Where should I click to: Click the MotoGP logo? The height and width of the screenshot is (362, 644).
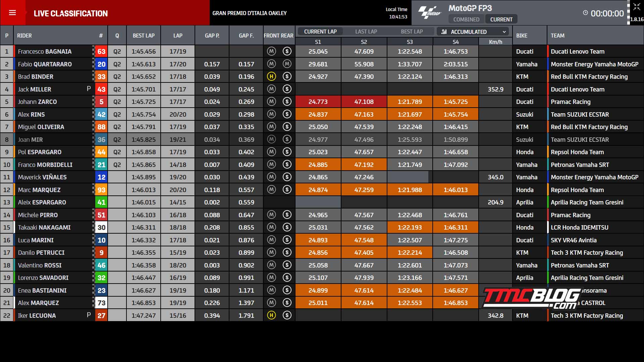tap(430, 13)
